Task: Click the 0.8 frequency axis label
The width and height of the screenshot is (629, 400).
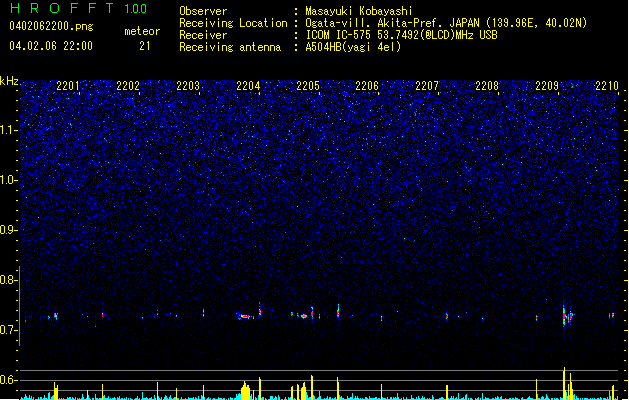Action: [8, 280]
